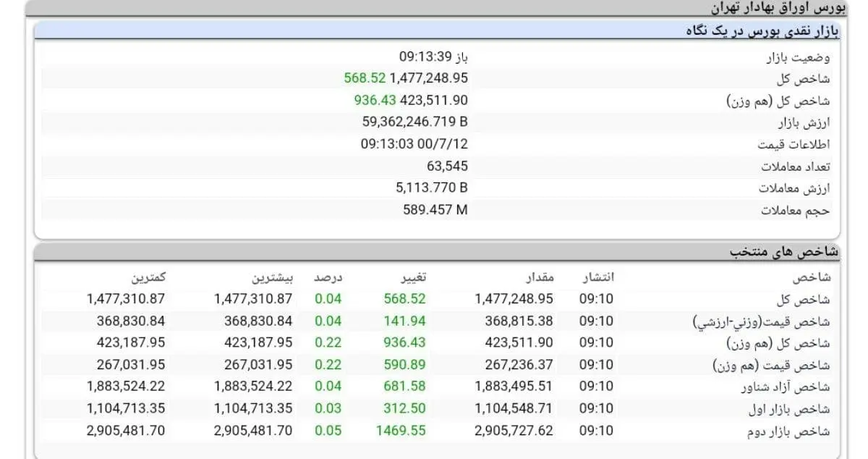The width and height of the screenshot is (868, 459).
Task: Click the بیشترین value in 'شاخص بازار اول' row
Action: pyautogui.click(x=253, y=408)
